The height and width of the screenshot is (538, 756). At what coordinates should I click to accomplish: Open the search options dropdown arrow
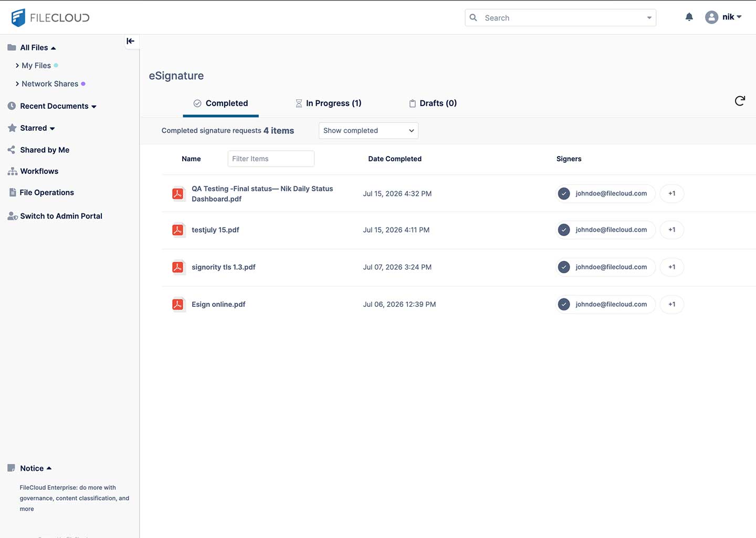[649, 18]
